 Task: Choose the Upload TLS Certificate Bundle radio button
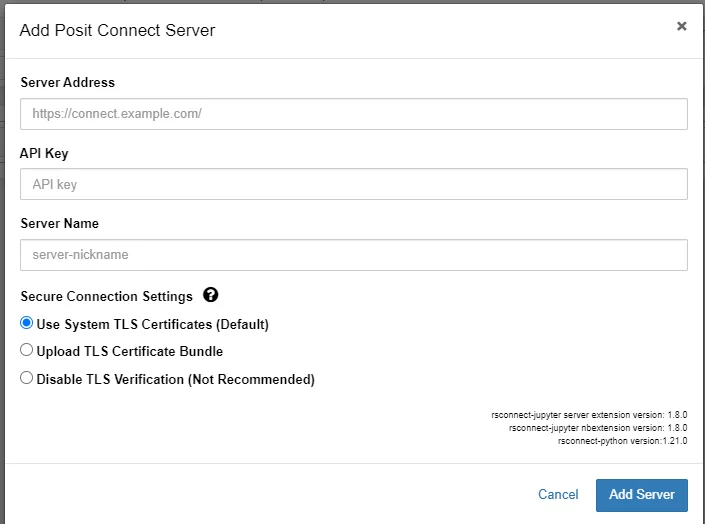click(x=27, y=351)
